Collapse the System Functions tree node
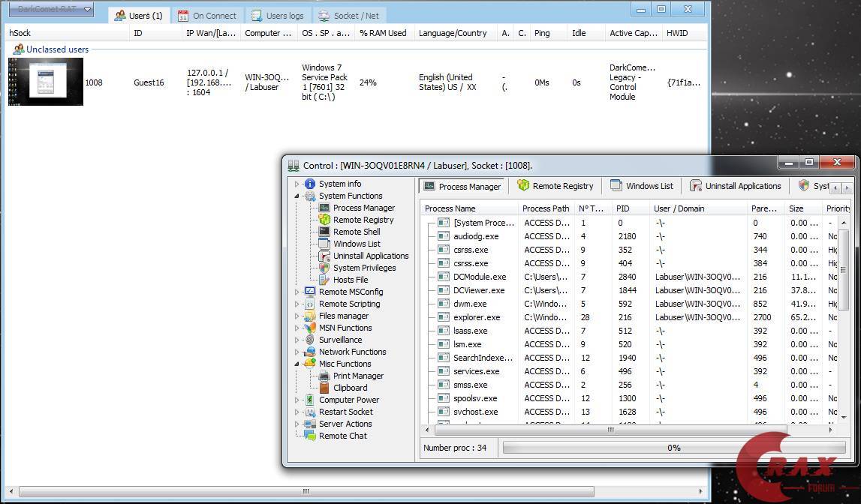Screen dimensions: 861x504 coord(297,196)
